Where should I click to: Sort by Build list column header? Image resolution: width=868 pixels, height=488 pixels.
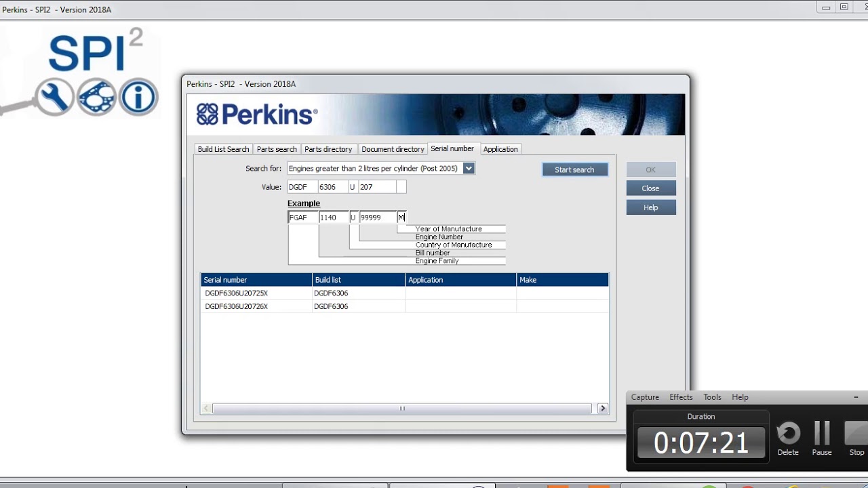(359, 280)
